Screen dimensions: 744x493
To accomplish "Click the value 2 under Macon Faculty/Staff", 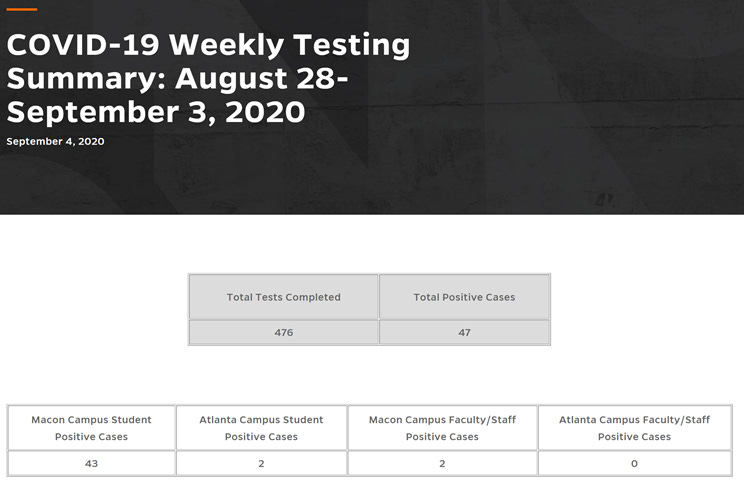I will 442,464.
